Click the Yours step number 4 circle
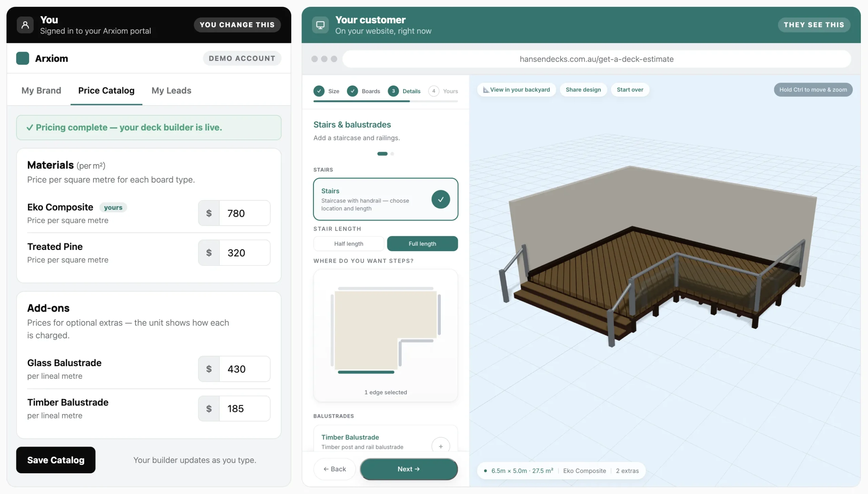This screenshot has width=868, height=494. 433,91
